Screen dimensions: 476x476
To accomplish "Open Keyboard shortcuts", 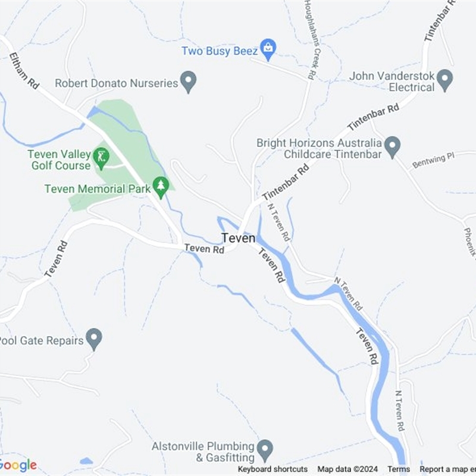I will click(x=273, y=469).
